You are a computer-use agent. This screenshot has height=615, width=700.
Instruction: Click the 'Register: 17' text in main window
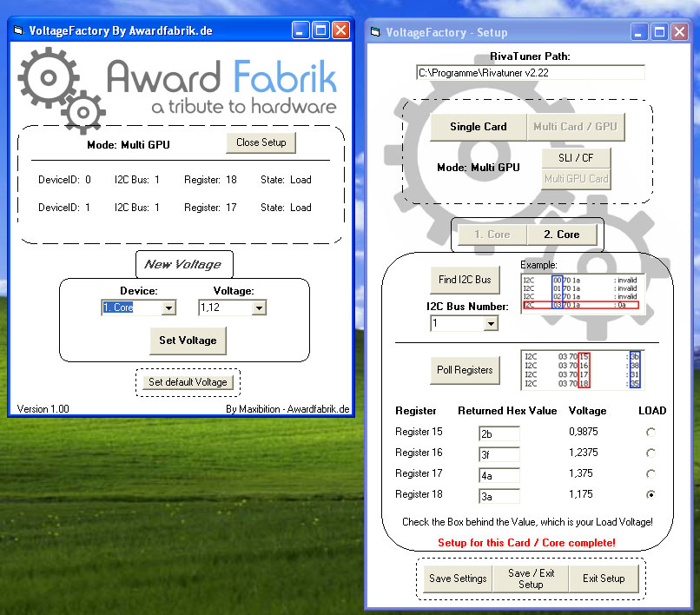coord(210,208)
